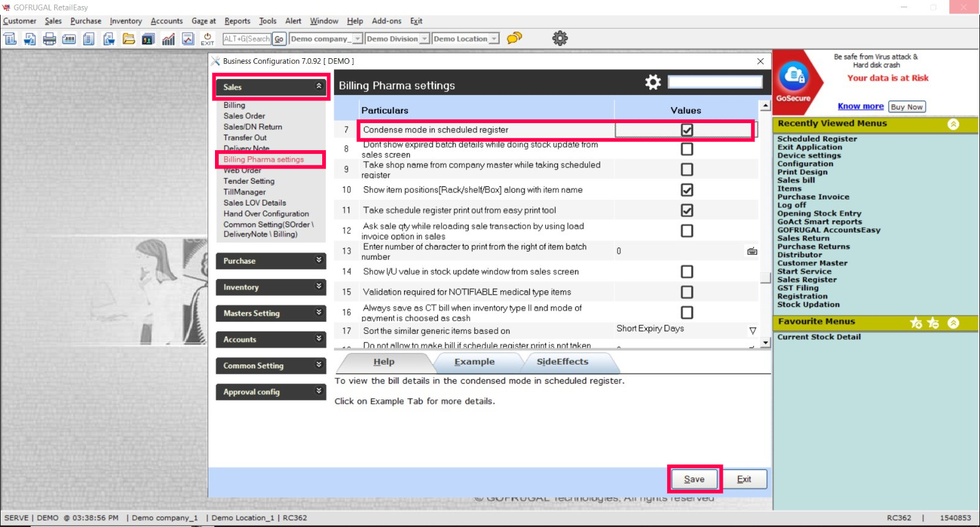Viewport: 980px width, 527px height.
Task: Open the Tools menu
Action: tap(268, 21)
